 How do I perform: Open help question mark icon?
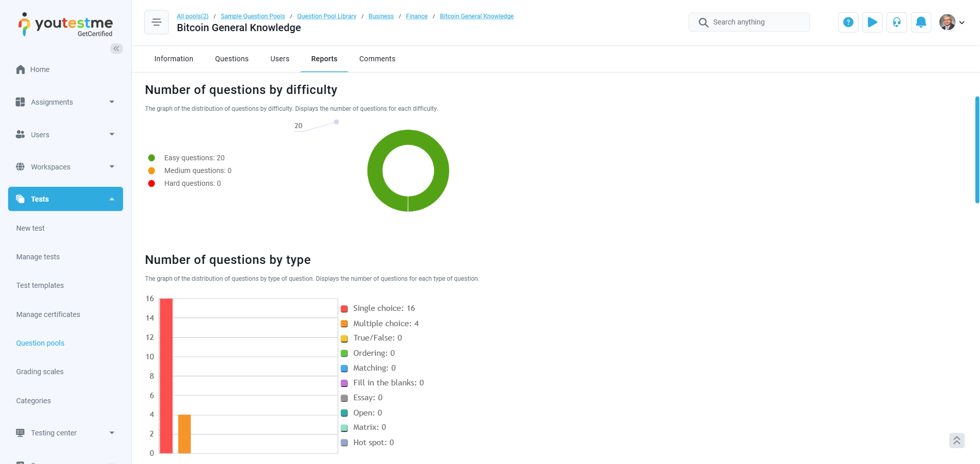pos(848,22)
